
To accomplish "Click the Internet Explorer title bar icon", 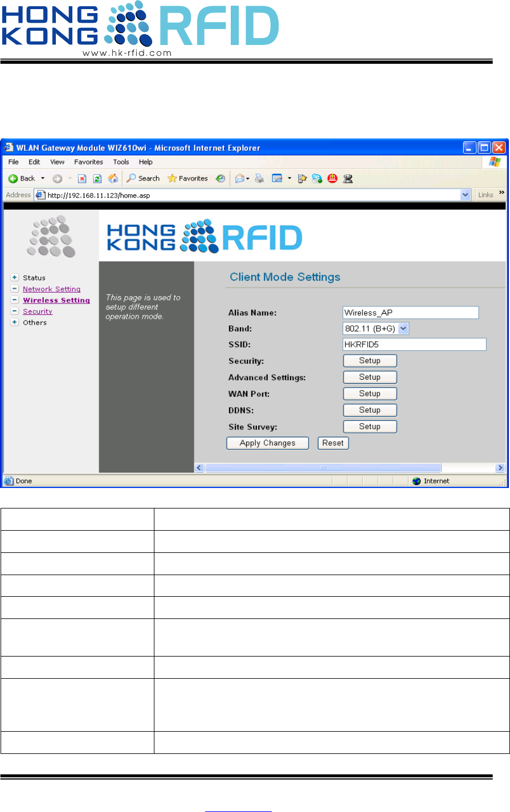I will [x=10, y=147].
